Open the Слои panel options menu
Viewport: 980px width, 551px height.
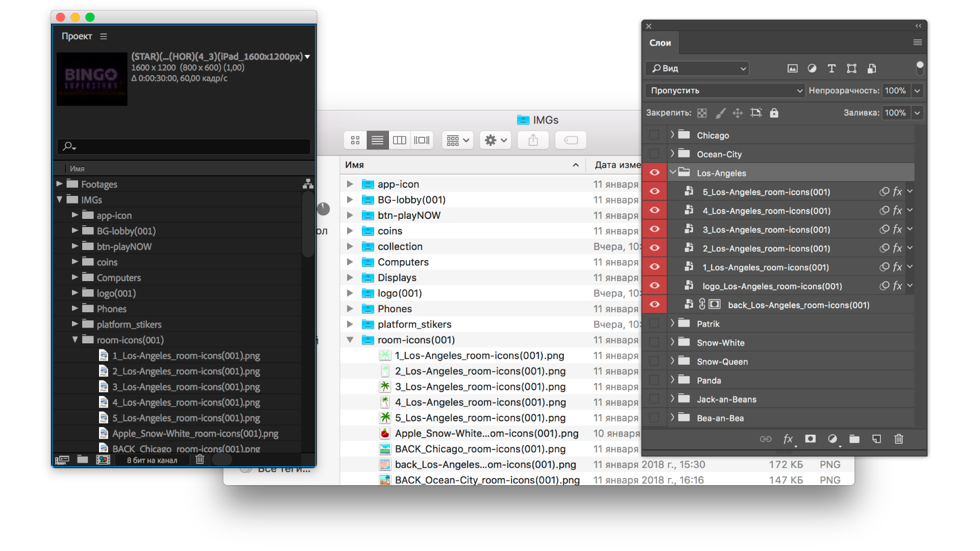(917, 42)
